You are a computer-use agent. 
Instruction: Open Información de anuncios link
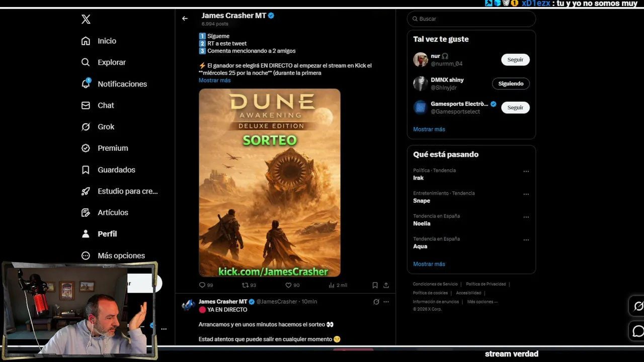[x=436, y=302]
